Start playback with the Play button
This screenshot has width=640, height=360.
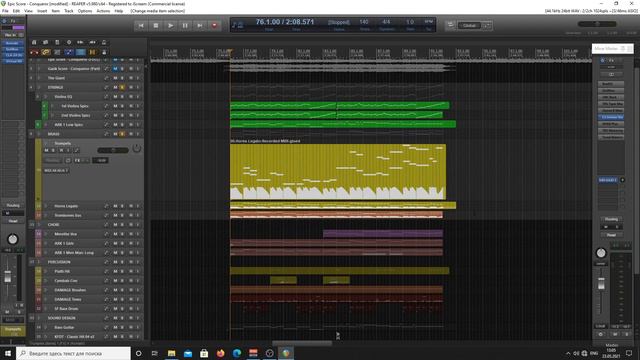170,25
